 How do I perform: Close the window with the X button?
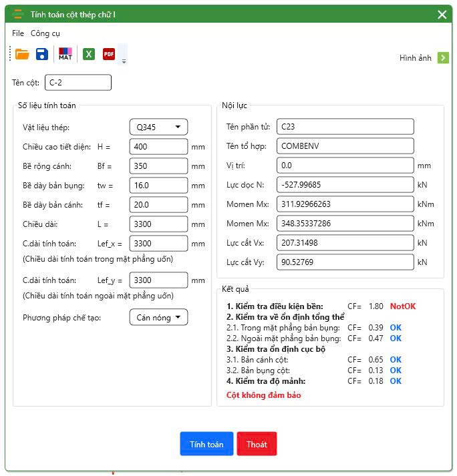(442, 15)
